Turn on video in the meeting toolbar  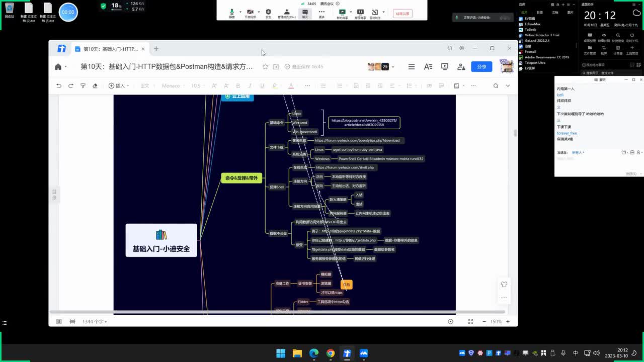(x=250, y=13)
